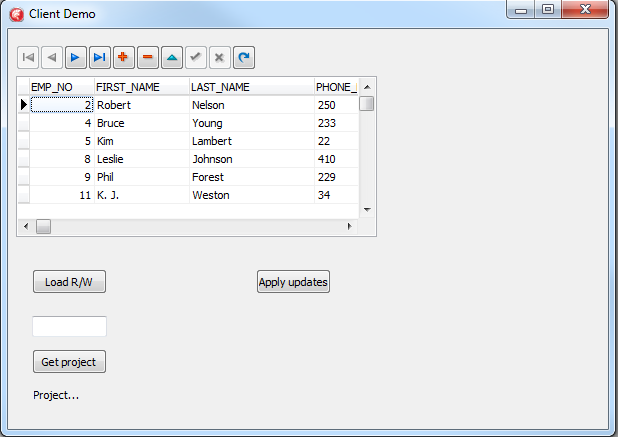Select the EMP_NO cell containing 2
618x437 pixels.
coord(62,105)
